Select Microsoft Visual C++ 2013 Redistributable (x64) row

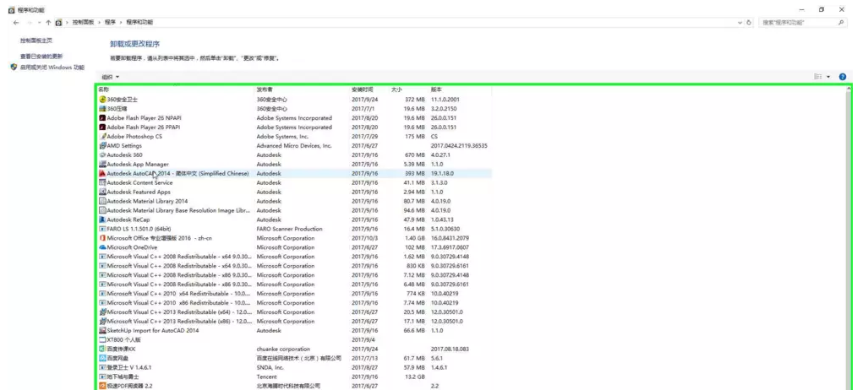[x=294, y=312]
